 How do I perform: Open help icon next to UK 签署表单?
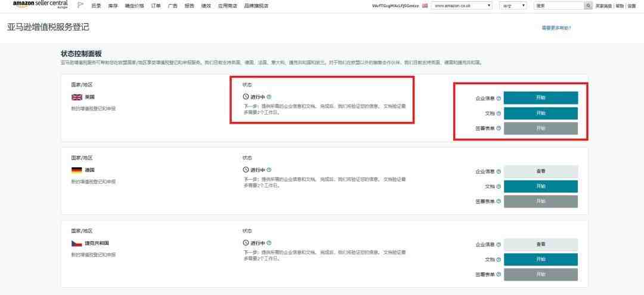(x=499, y=128)
